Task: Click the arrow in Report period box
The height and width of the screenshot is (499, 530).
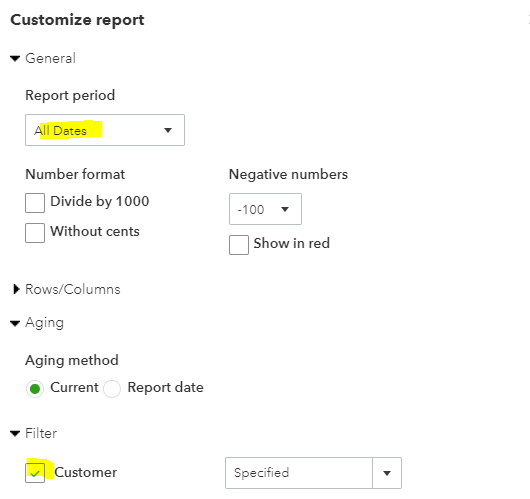Action: click(x=168, y=130)
